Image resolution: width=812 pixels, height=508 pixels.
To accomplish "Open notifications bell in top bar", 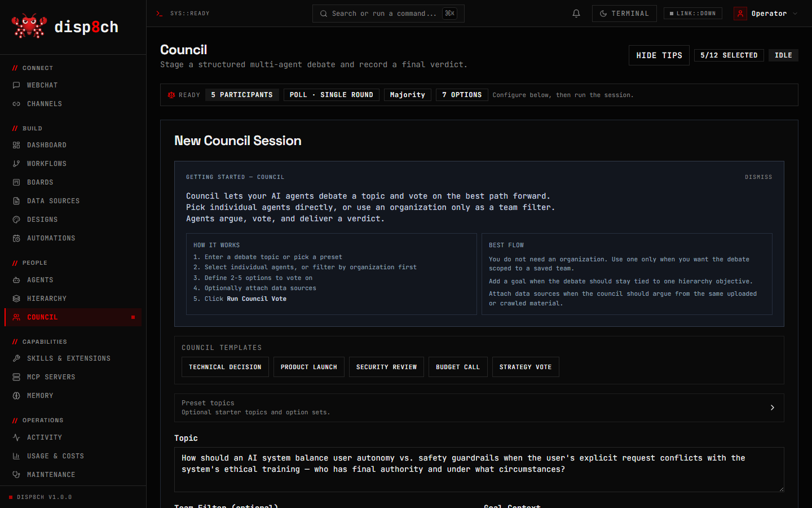I will [x=576, y=14].
